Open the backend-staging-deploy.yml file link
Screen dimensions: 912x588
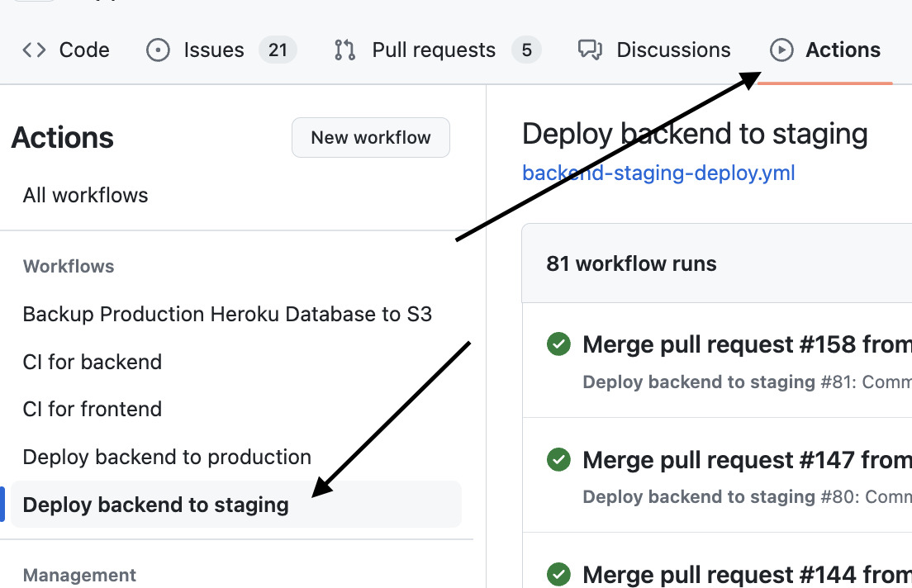point(658,173)
